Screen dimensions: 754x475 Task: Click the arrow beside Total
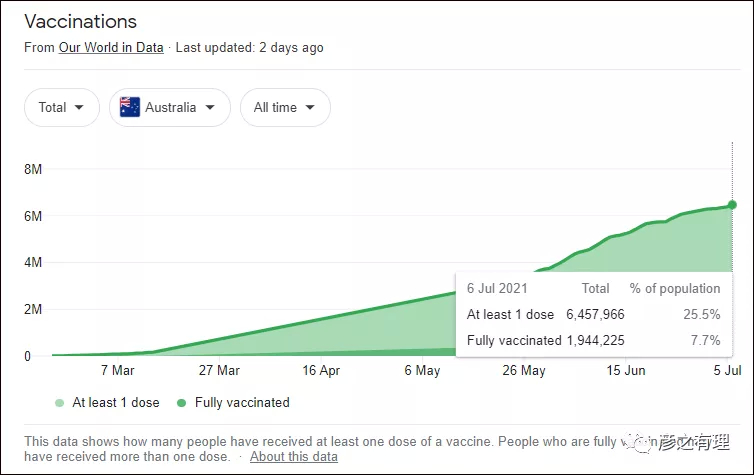point(79,107)
